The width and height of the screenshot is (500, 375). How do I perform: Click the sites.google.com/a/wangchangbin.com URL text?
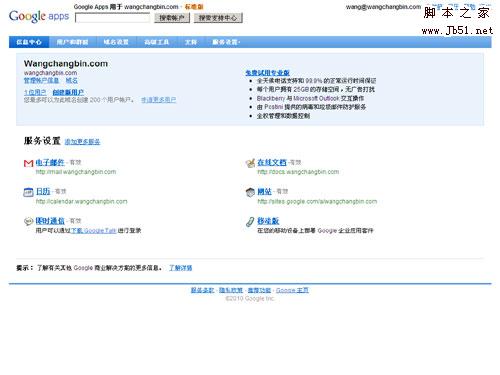[317, 202]
